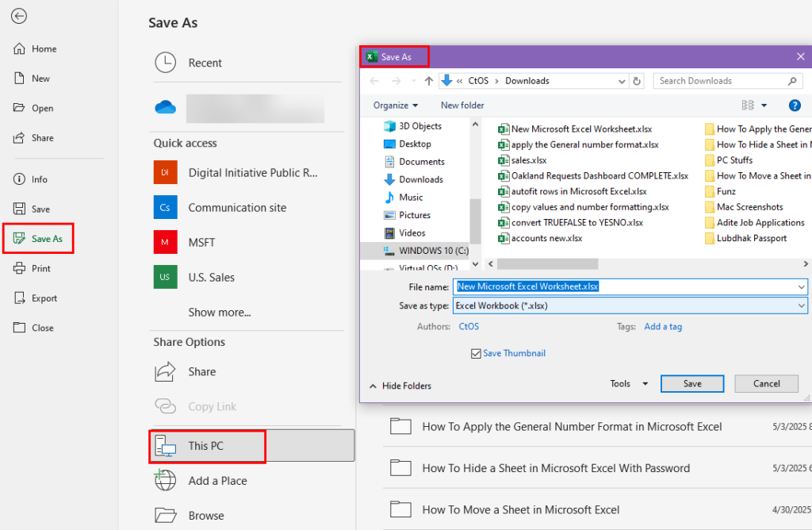Go back in Save As dialog navigation
The image size is (812, 530).
pyautogui.click(x=374, y=81)
